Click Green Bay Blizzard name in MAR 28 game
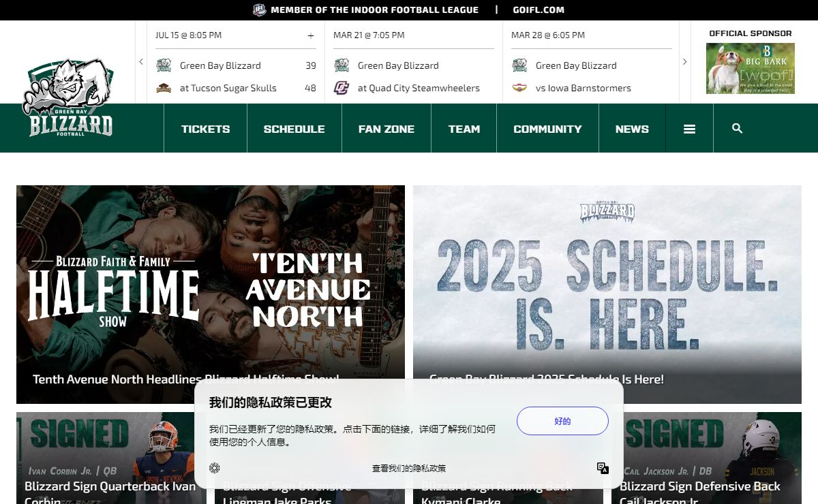 576,65
